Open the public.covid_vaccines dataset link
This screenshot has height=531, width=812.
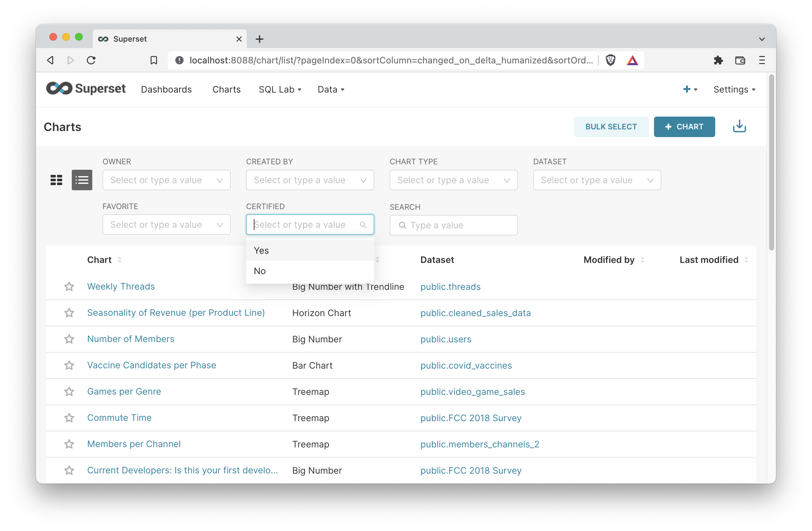coord(466,365)
